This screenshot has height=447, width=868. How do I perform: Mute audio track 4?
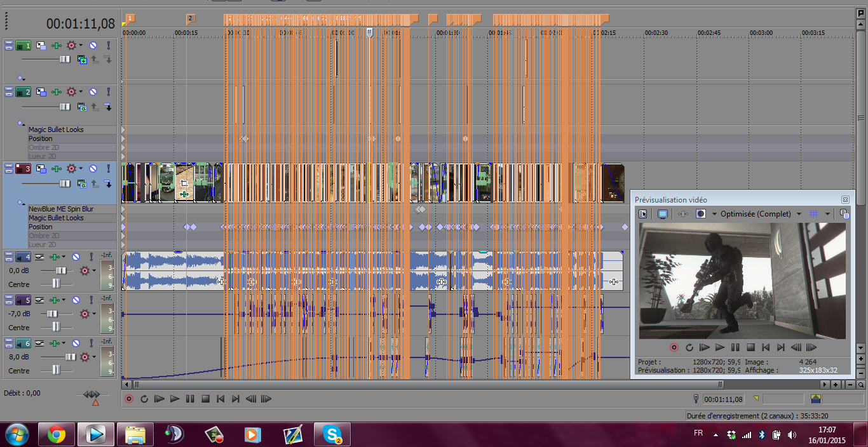[x=76, y=257]
